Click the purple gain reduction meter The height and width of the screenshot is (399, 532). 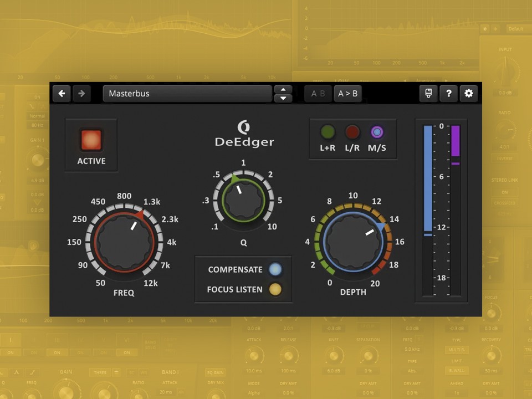[456, 141]
